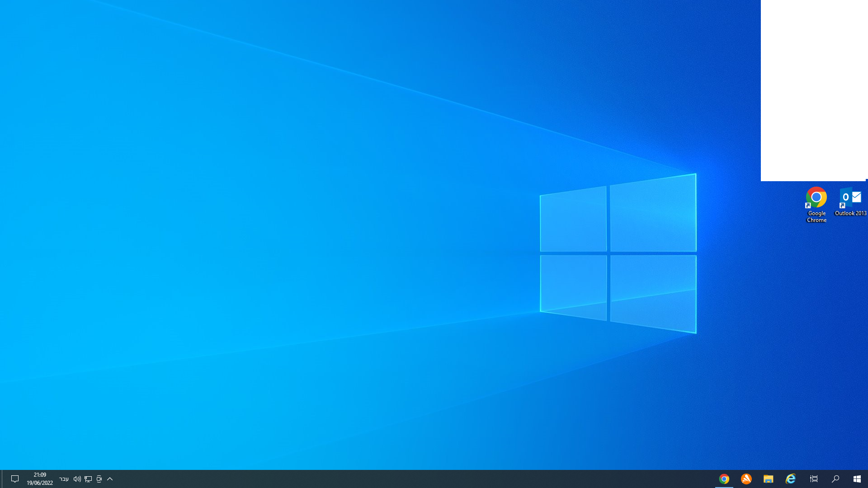The width and height of the screenshot is (868, 488).
Task: Click the network status tray icon
Action: 88,479
